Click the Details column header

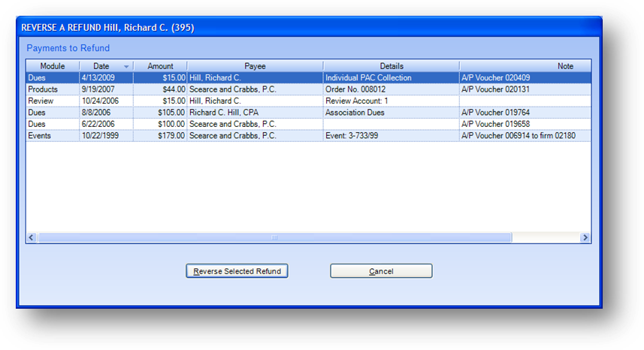click(x=391, y=66)
